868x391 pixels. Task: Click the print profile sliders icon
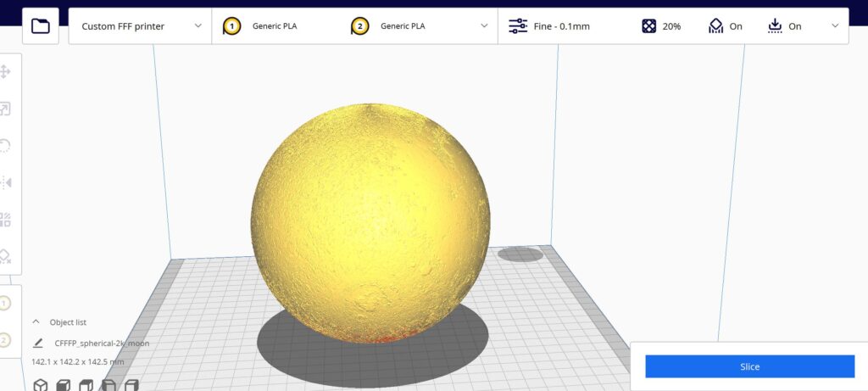coord(518,26)
